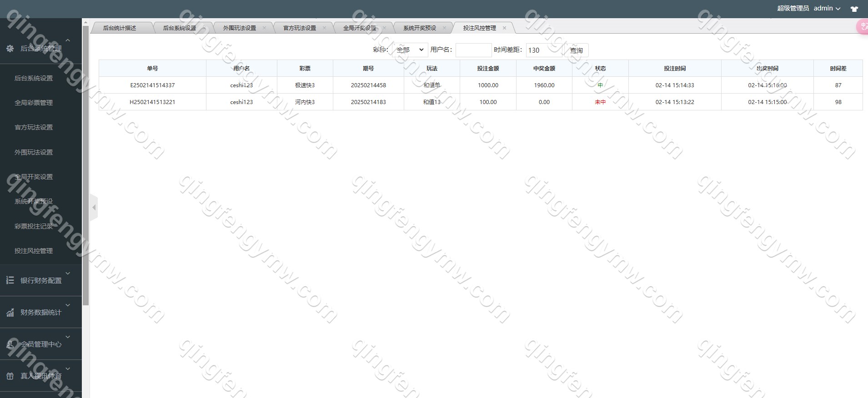This screenshot has height=398, width=868.
Task: Collapse the 后台系统管理 menu section
Action: pyautogui.click(x=68, y=41)
